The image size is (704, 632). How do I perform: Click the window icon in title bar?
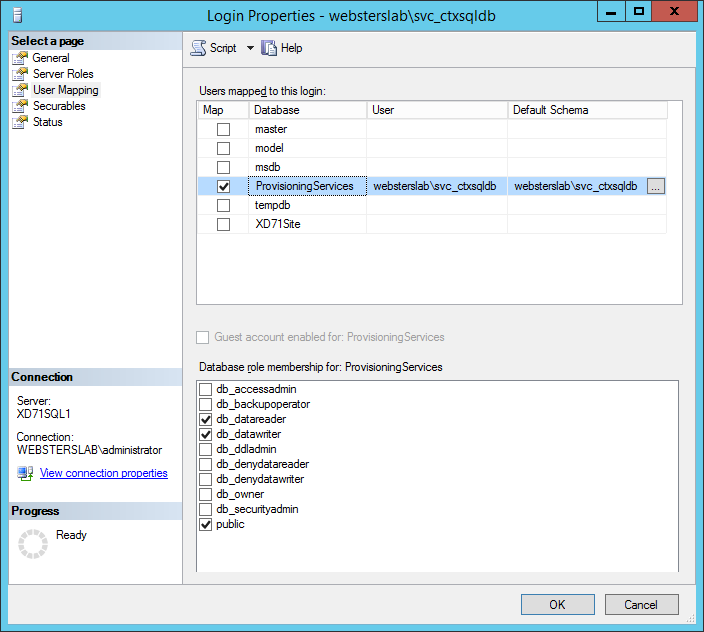tap(15, 15)
